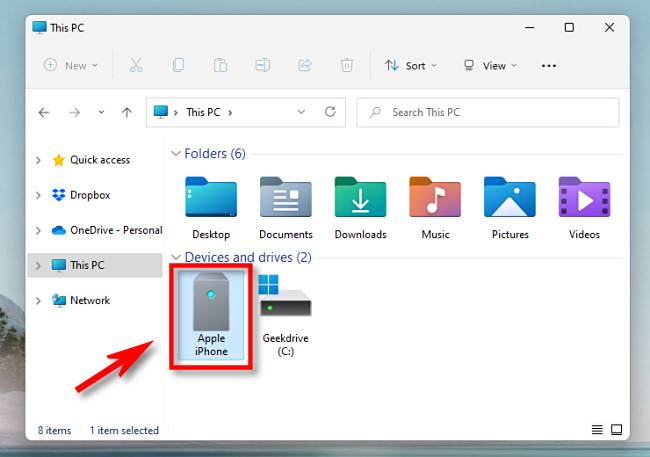The width and height of the screenshot is (650, 457).
Task: Open the See more ellipsis menu
Action: (548, 66)
